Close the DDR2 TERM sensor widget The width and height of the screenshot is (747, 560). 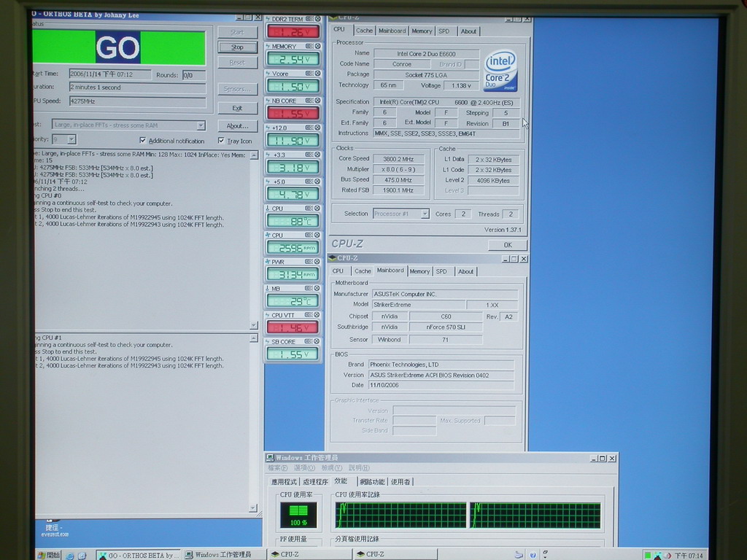click(318, 19)
